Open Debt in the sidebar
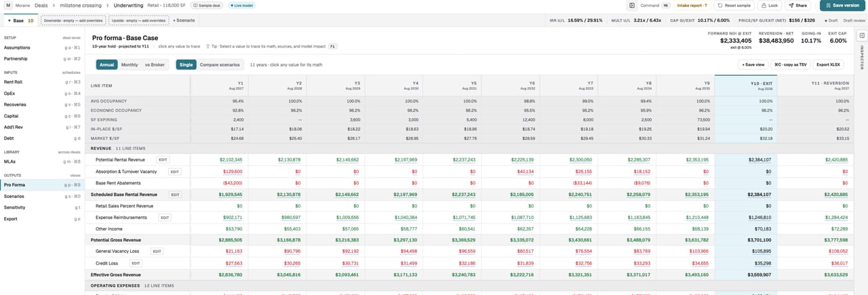 coord(43,138)
